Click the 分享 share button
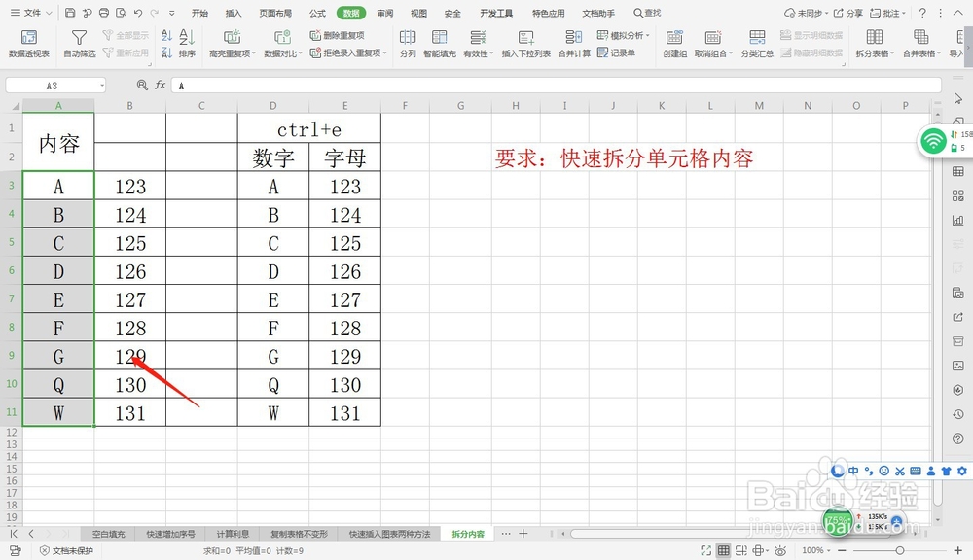 (x=847, y=13)
